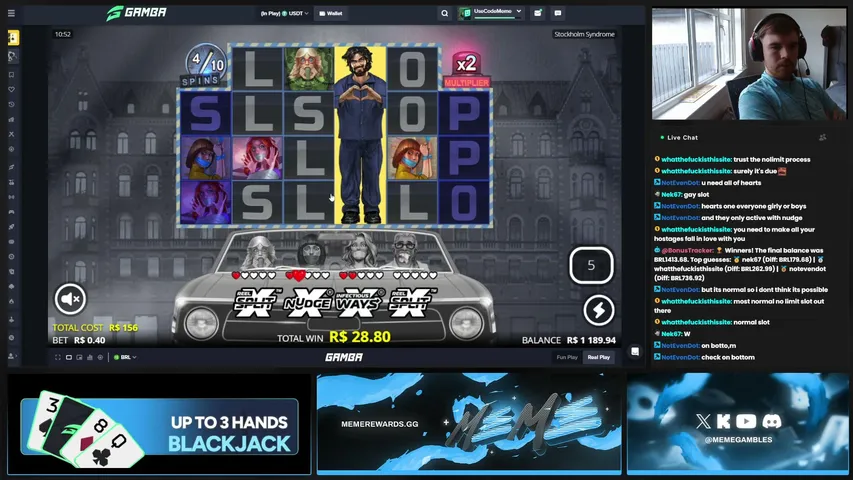Click the X icon in left sidebar
This screenshot has width=853, height=480.
(11, 134)
